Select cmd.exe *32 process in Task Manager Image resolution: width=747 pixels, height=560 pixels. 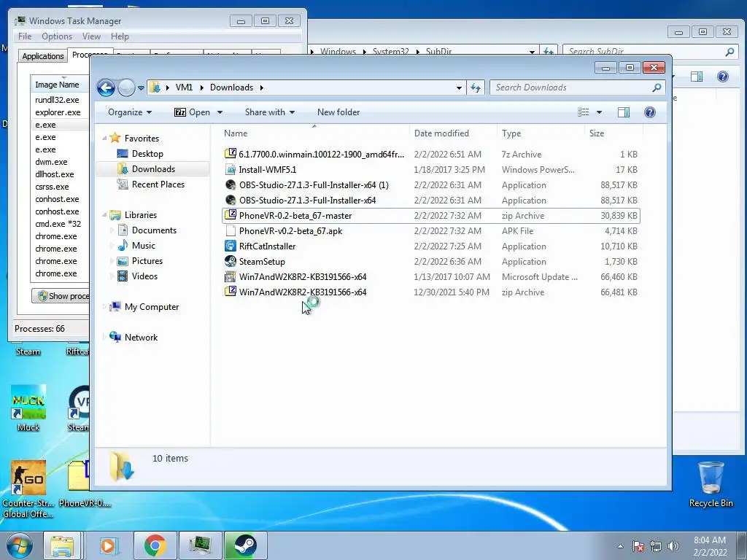coord(58,224)
